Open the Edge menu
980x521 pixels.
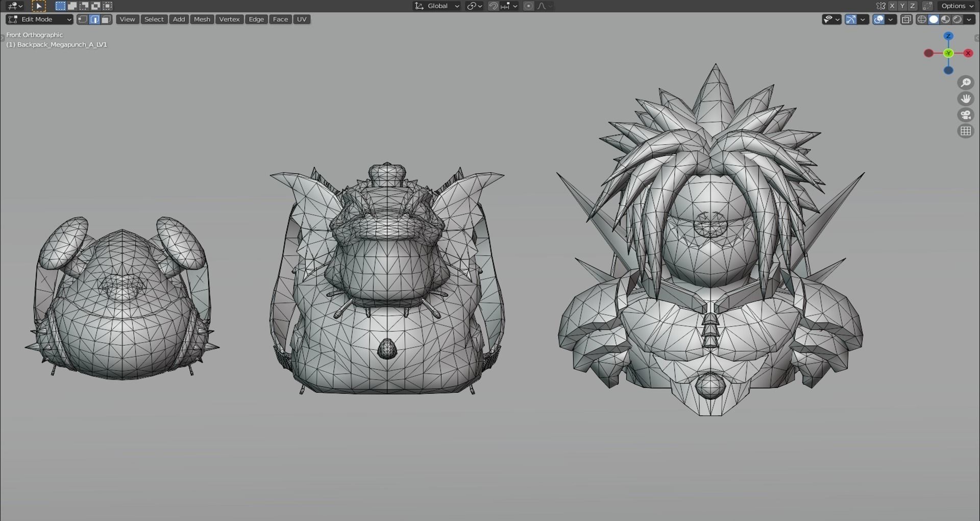[256, 19]
